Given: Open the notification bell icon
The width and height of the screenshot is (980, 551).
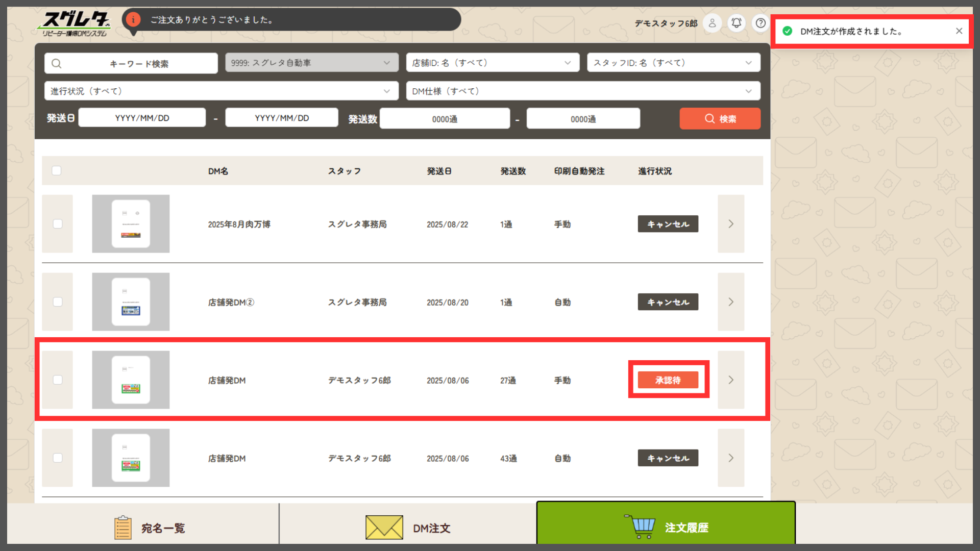Looking at the screenshot, I should 736,23.
